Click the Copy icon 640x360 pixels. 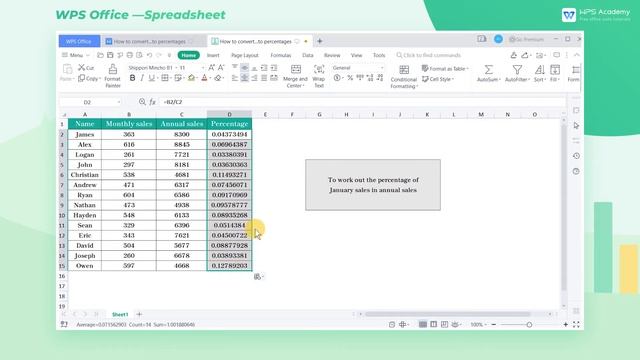82,78
